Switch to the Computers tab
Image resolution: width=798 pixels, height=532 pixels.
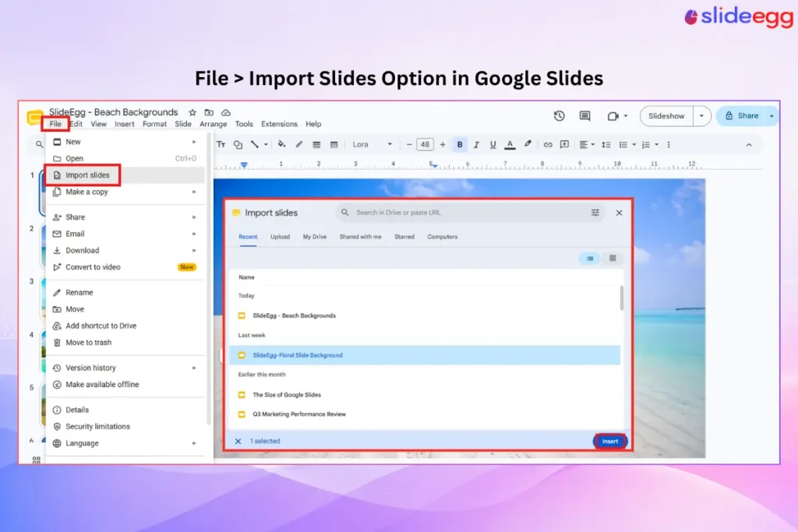pos(443,237)
